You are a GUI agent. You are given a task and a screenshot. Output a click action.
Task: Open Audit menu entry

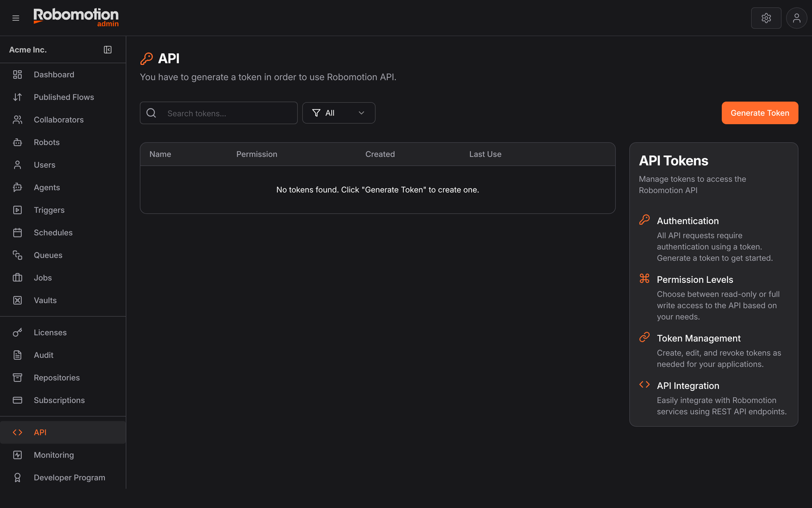[x=63, y=355]
